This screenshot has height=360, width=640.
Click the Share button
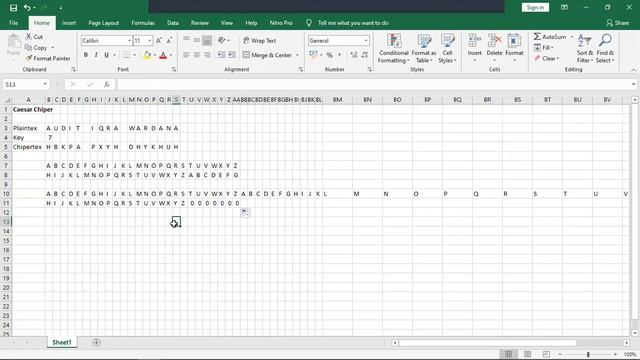[618, 23]
